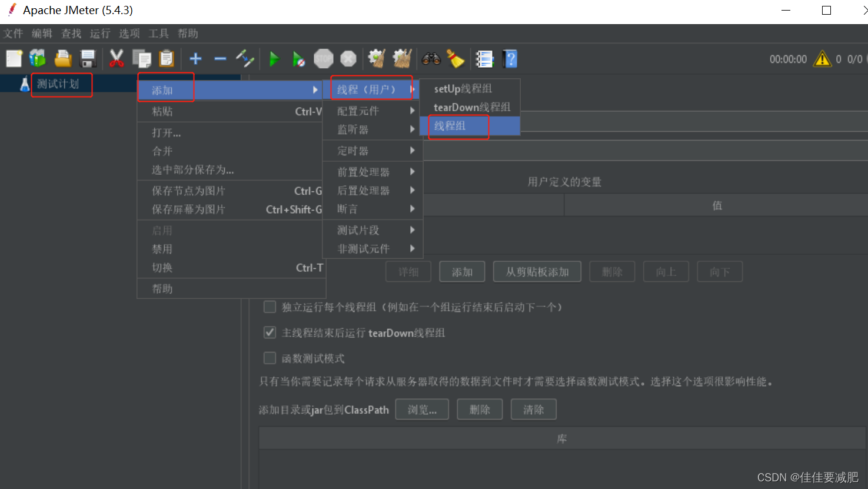Expand the 添加 submenu

230,90
